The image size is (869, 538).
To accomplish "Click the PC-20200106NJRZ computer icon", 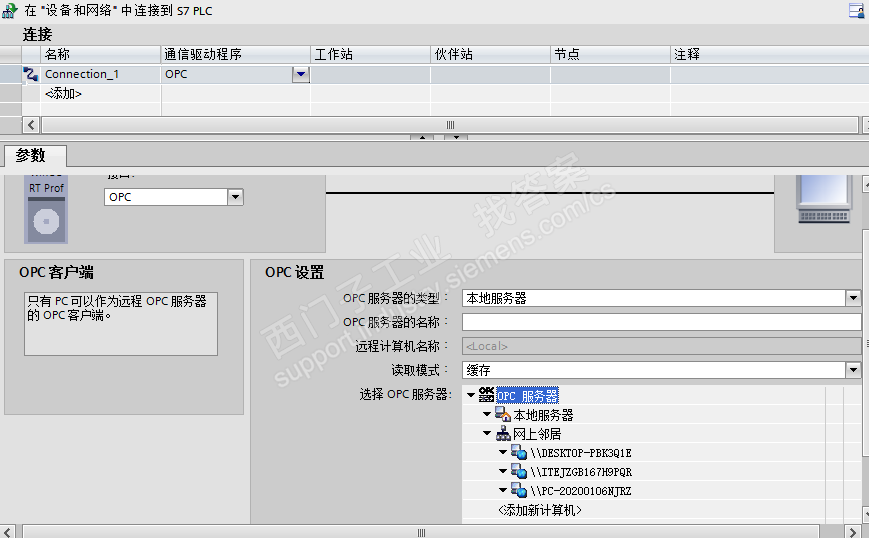I will [519, 490].
